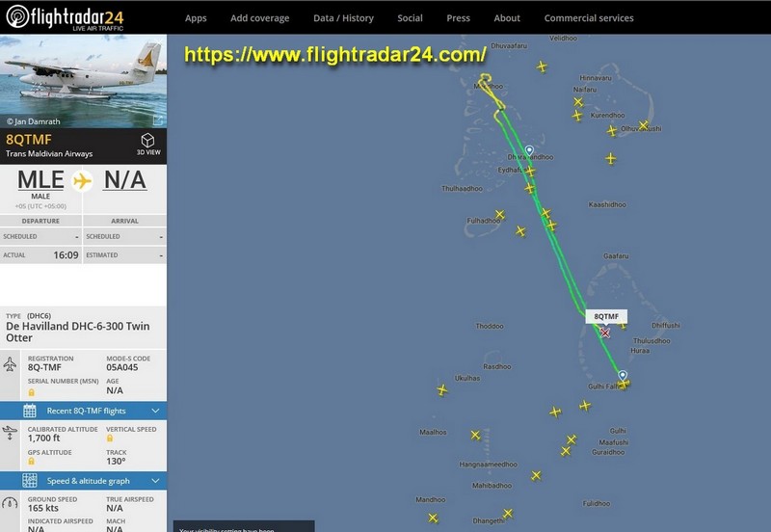This screenshot has width=771, height=532.
Task: Click the 8QTMF map label
Action: (x=606, y=316)
